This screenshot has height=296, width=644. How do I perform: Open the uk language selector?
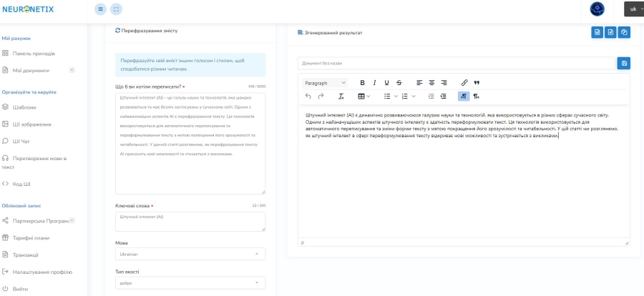634,9
